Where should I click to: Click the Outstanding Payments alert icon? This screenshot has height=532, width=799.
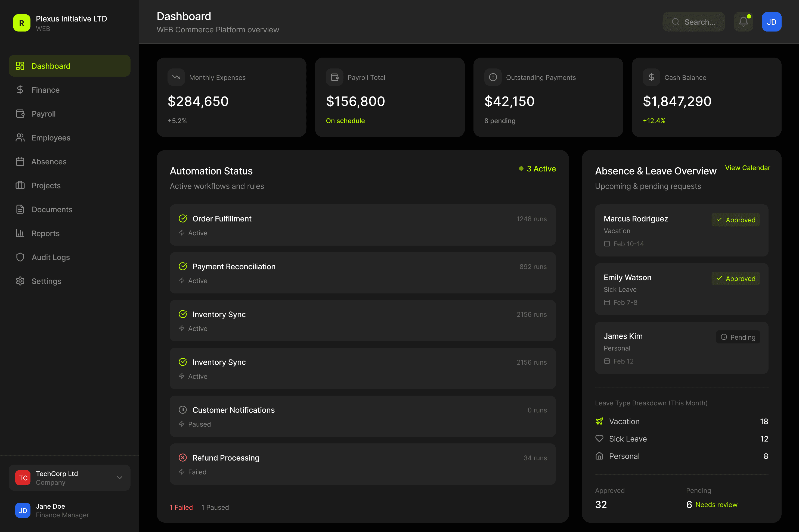click(493, 77)
